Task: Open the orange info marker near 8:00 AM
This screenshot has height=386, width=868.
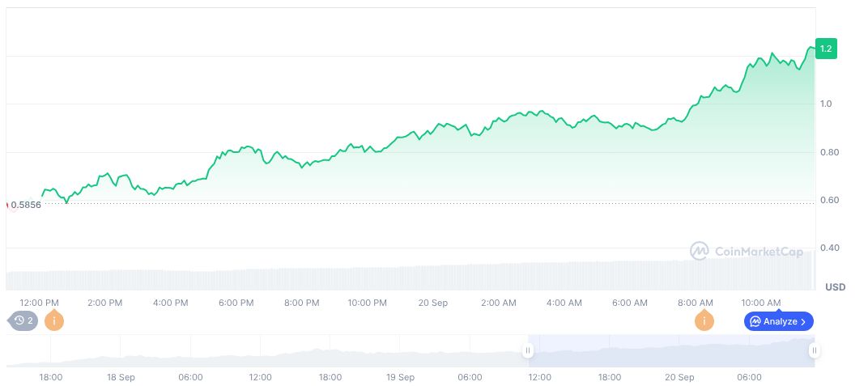Action: [704, 320]
